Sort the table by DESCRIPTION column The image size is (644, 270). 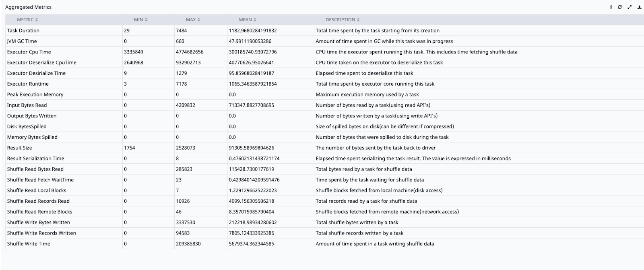click(x=343, y=20)
